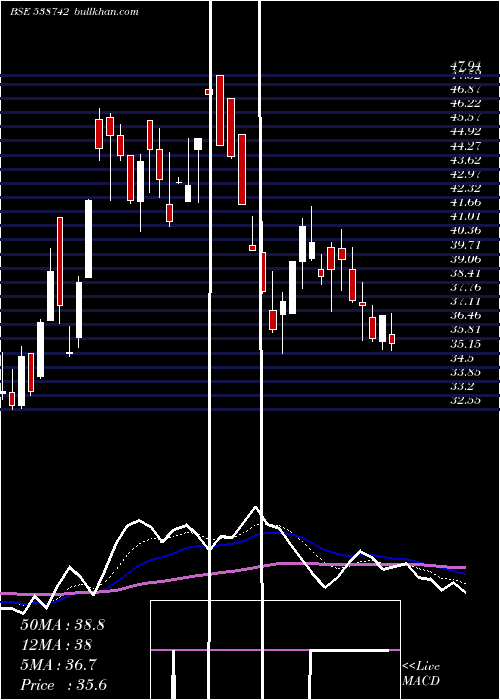500x700 pixels.
Task: Pick the 43.62 price axis value
Action: click(466, 160)
